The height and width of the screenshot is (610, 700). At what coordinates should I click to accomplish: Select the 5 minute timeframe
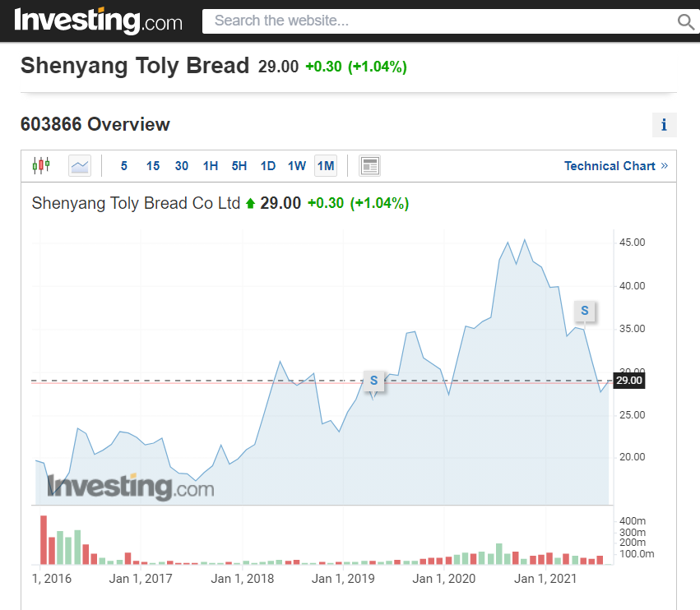[x=124, y=166]
